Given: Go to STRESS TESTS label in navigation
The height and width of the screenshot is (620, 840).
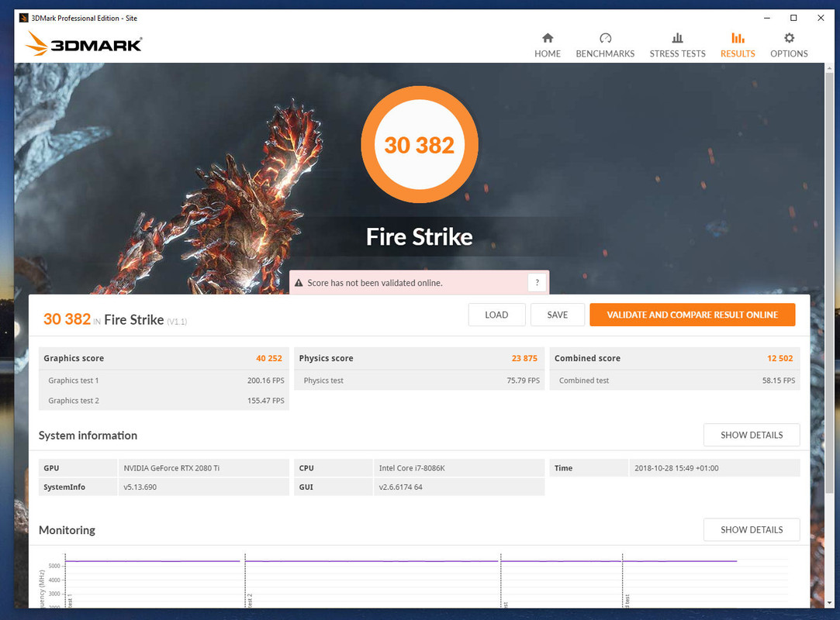Looking at the screenshot, I should tap(677, 53).
